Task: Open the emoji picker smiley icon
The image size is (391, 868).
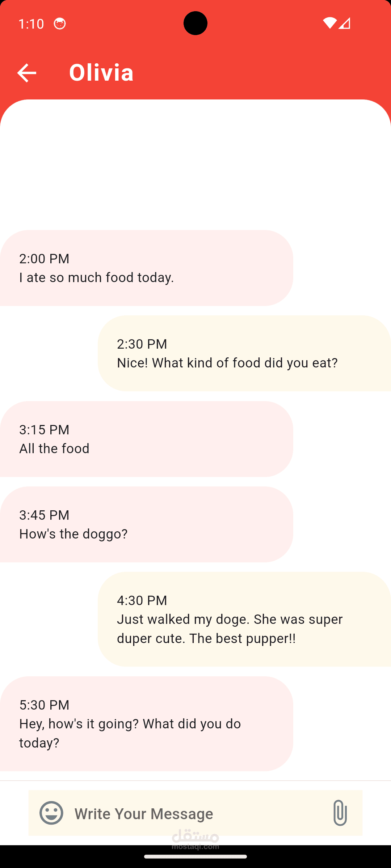Action: point(51,813)
